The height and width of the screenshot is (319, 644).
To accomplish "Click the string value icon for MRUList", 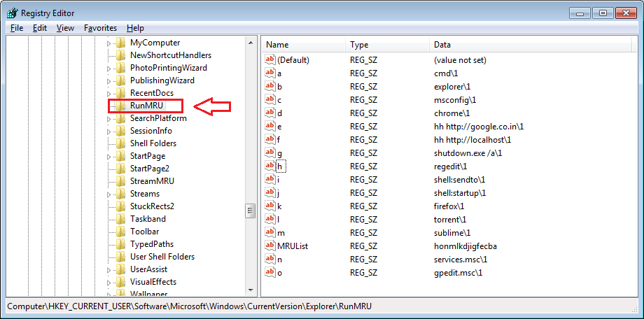I will click(269, 246).
